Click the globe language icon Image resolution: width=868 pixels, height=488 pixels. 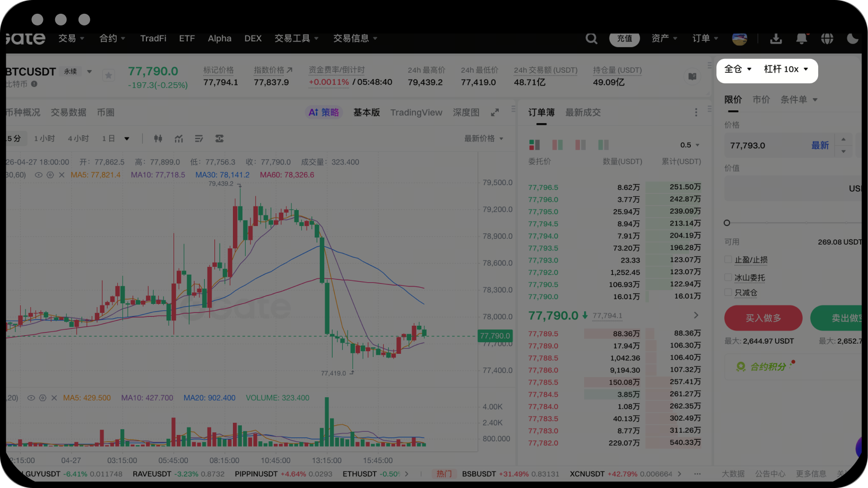[827, 39]
